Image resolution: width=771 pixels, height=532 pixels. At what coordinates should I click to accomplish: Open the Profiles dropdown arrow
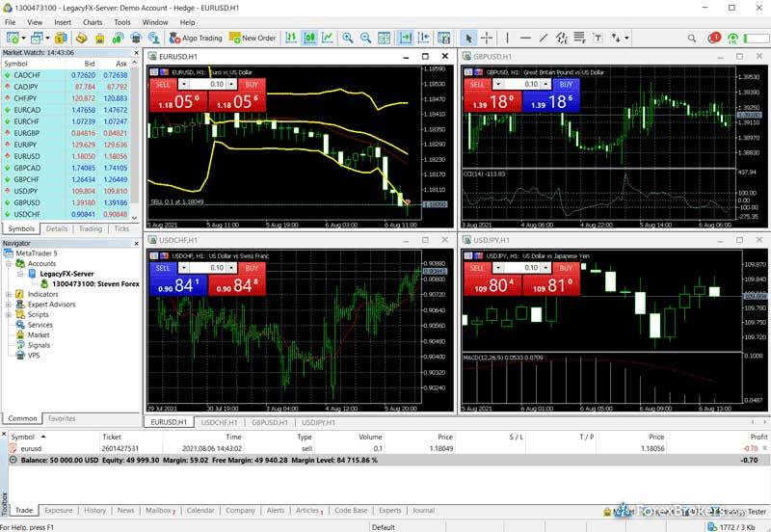pos(47,38)
